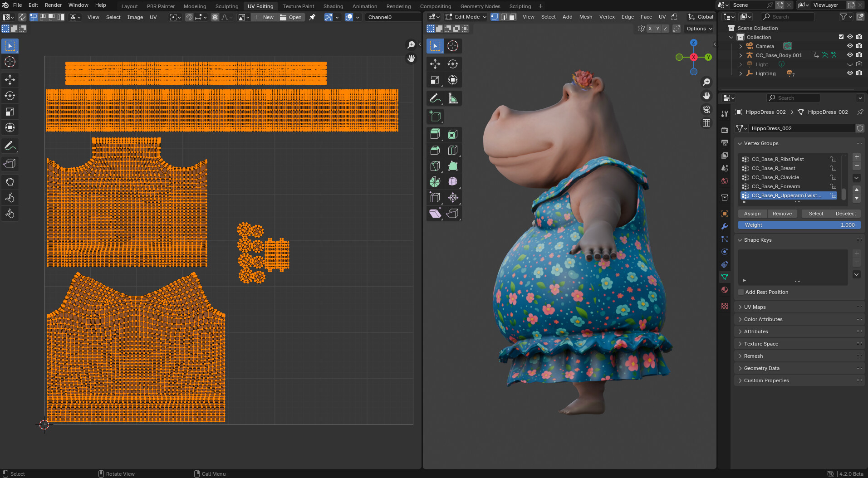Switch to the Sculpting workspace tab
This screenshot has height=478, width=868.
click(x=227, y=6)
